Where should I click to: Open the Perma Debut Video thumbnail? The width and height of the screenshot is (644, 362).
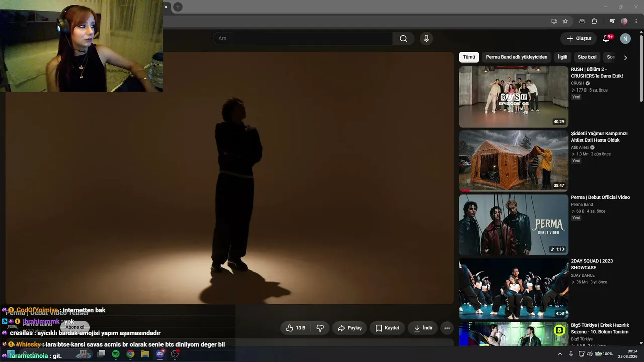pyautogui.click(x=513, y=225)
